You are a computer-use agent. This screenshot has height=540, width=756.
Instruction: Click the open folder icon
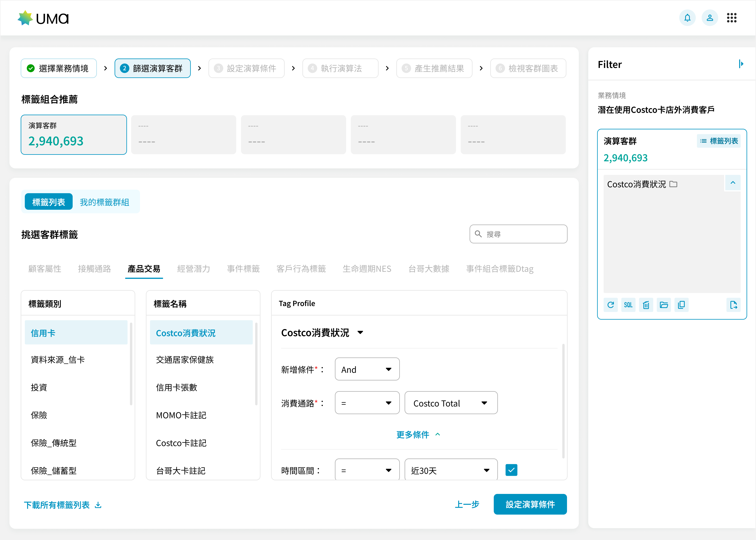tap(664, 305)
